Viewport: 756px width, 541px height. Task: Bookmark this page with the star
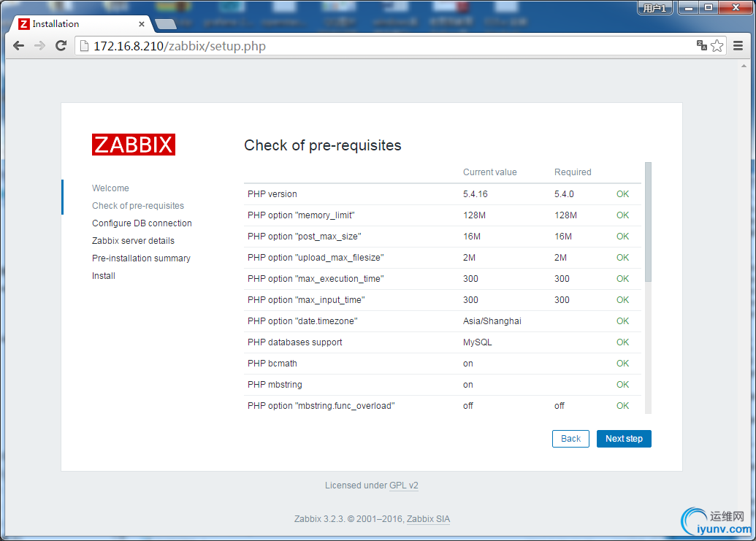(x=717, y=46)
